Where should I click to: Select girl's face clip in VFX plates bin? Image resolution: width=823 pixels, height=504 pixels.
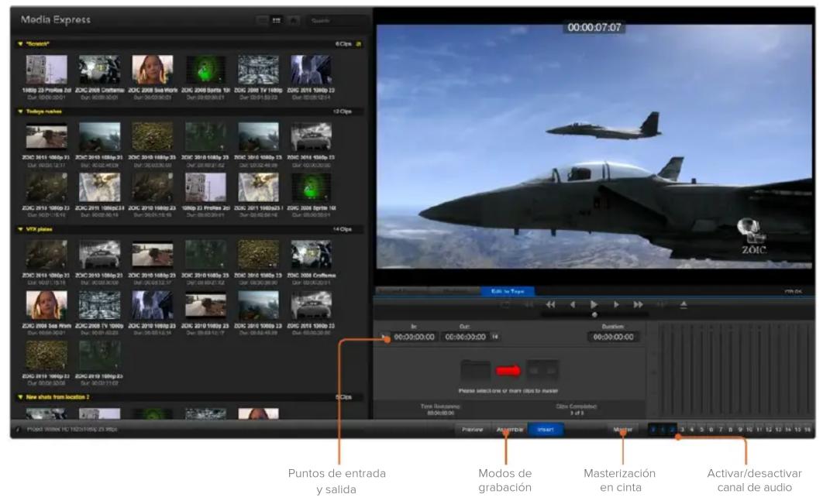46,305
